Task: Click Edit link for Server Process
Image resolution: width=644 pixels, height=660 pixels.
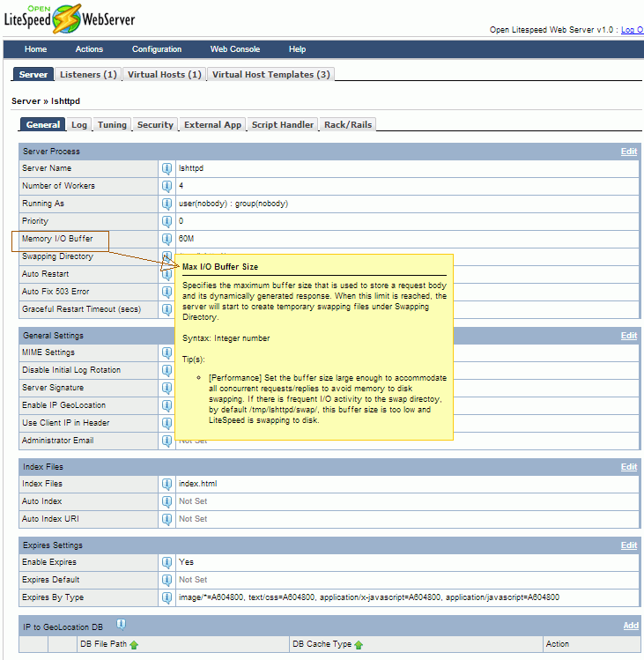Action: click(628, 152)
